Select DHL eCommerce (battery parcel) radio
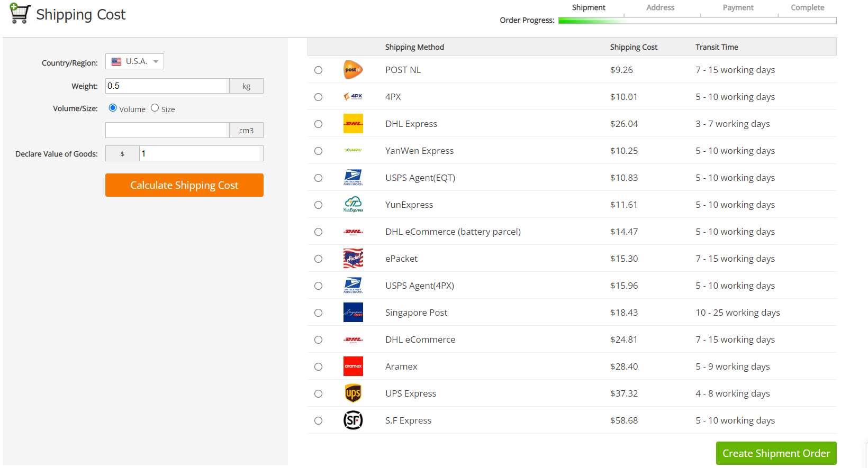Screen dimensions: 868x468 (x=318, y=232)
